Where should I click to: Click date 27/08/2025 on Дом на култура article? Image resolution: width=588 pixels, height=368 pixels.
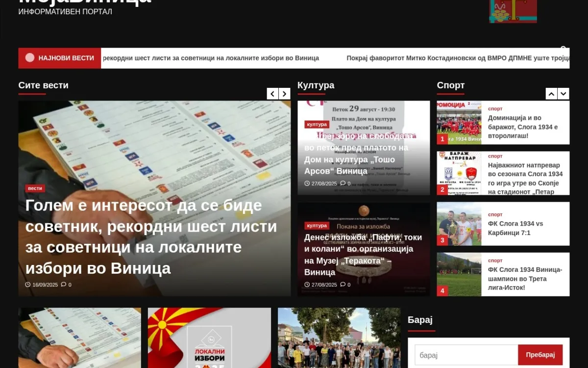(x=324, y=184)
